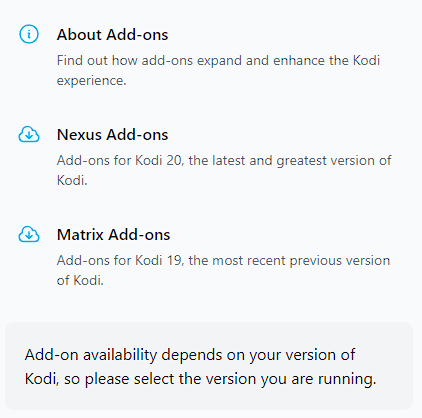Screen dimensions: 422x418
Task: Click the cloud download icon beside Nexus Add-ons
Action: pos(29,134)
